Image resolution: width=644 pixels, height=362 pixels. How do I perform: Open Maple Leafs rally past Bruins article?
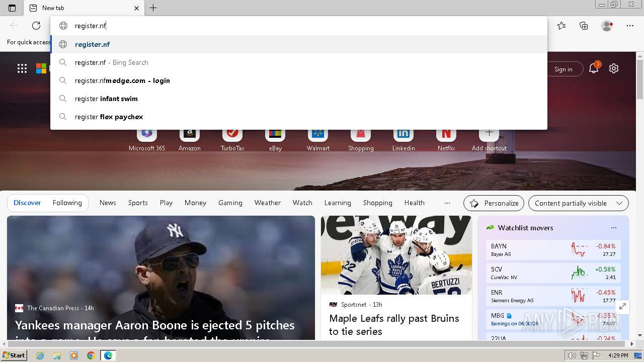pyautogui.click(x=394, y=325)
